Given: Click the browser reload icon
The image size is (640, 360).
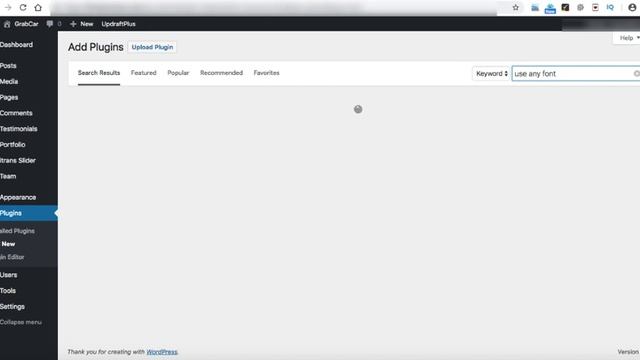Looking at the screenshot, I should 23,7.
